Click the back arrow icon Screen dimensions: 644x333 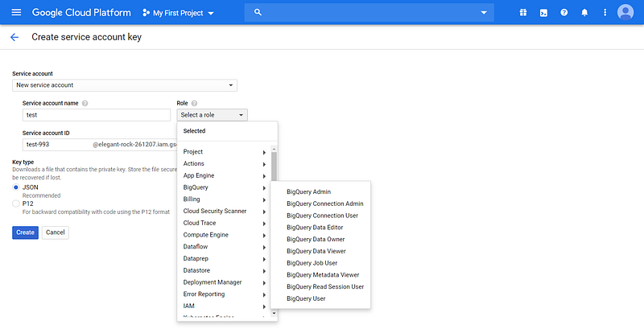[x=14, y=37]
